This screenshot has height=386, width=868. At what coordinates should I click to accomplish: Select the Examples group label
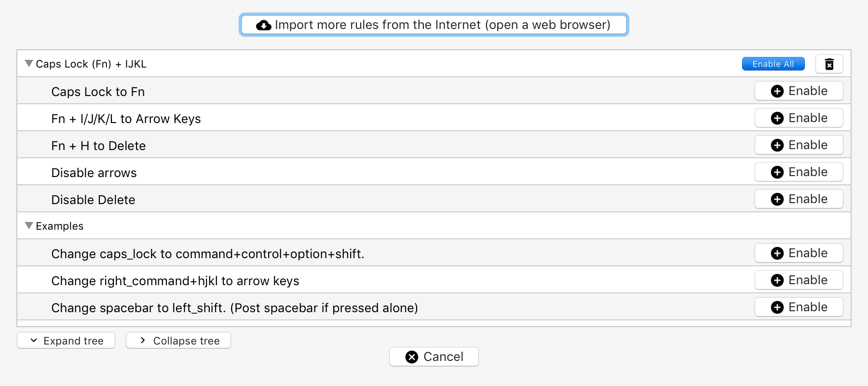click(x=59, y=226)
